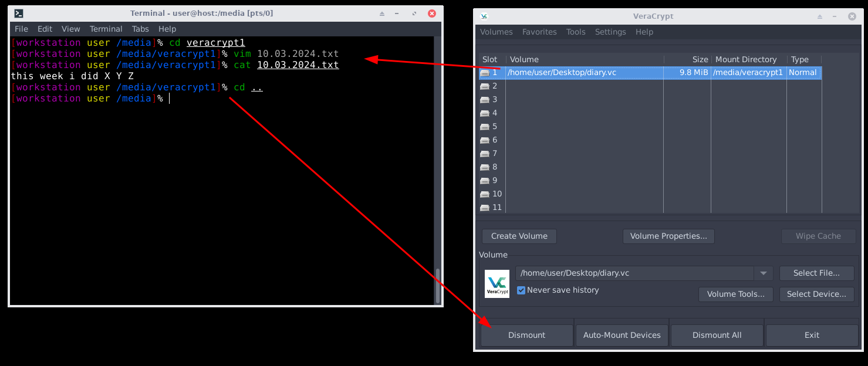Click the Select Device button
The image size is (868, 366).
[816, 294]
